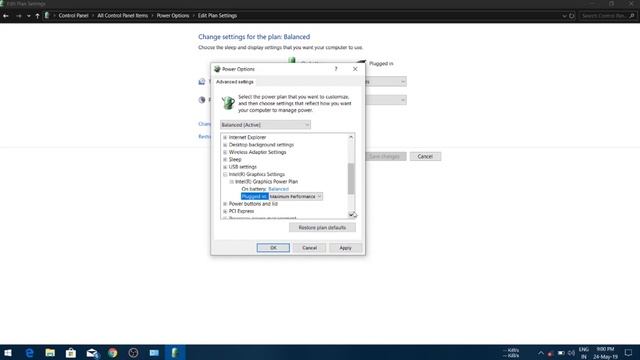
Task: Expand USB settings node
Action: pos(225,167)
